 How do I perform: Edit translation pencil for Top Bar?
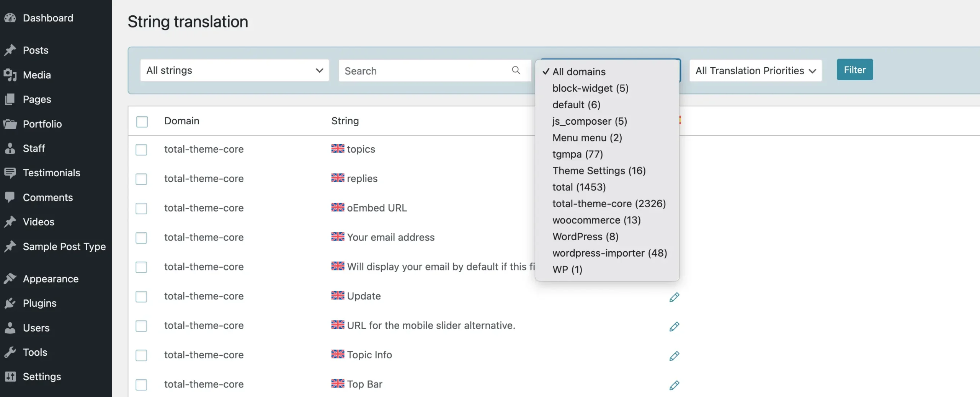(x=674, y=385)
